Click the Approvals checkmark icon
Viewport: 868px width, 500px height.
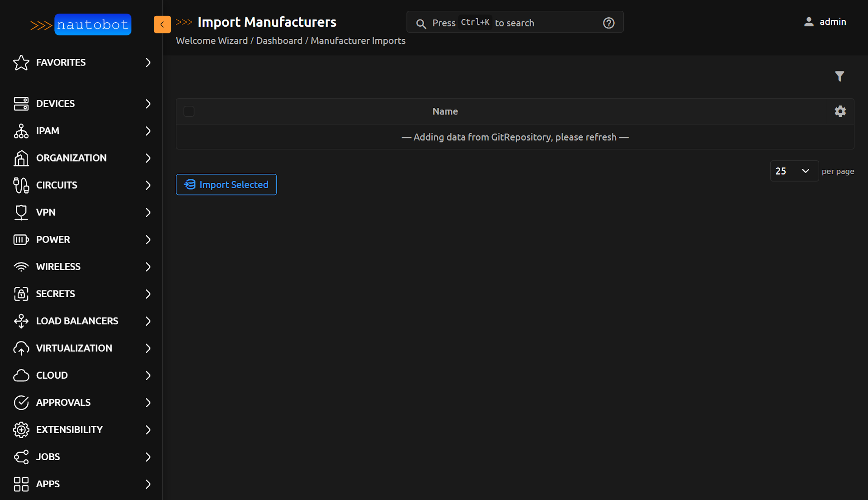(x=21, y=402)
